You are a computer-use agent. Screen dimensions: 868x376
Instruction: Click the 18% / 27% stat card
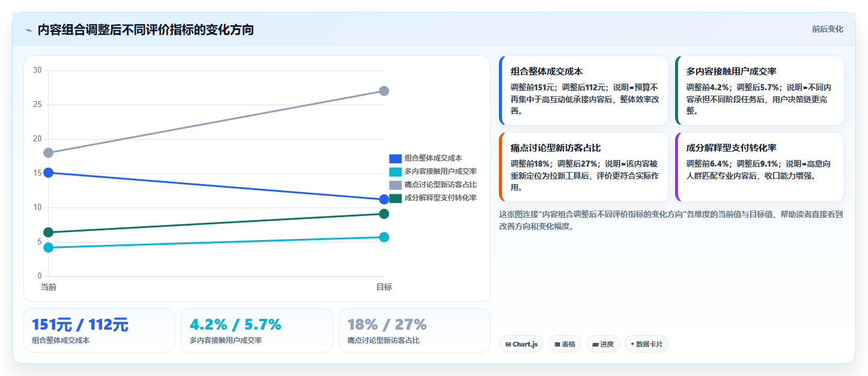click(414, 330)
